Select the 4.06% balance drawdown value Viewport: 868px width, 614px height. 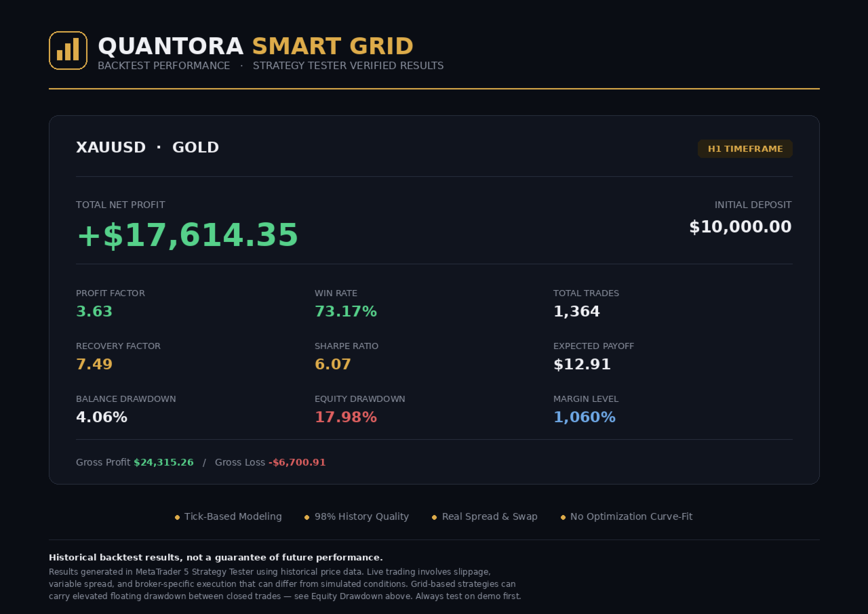coord(102,417)
